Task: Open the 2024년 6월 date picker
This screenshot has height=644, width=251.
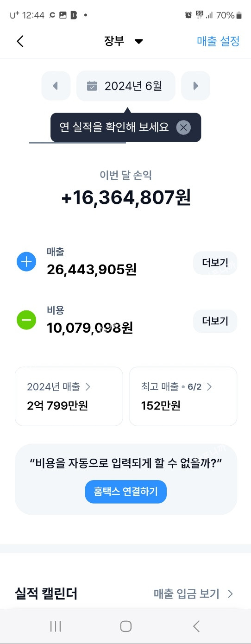Action: [126, 86]
